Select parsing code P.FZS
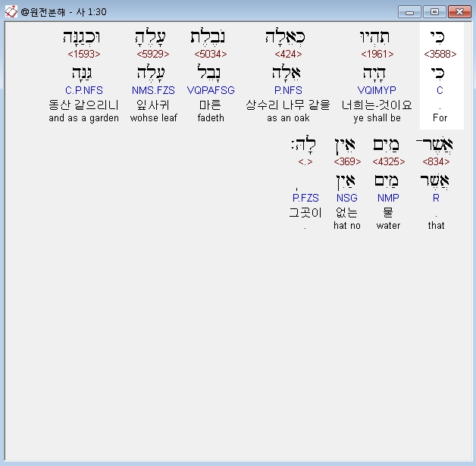476x466 pixels. tap(305, 198)
